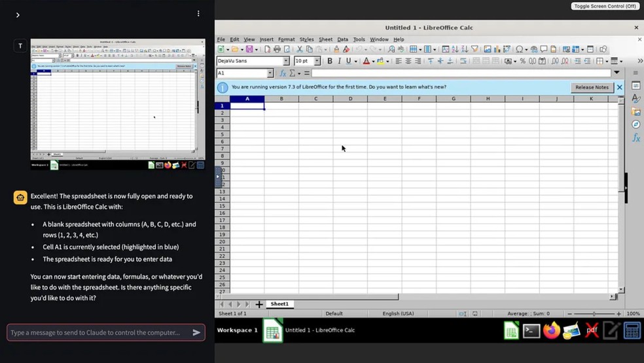The image size is (644, 363).
Task: Open the font size dropdown
Action: [317, 61]
